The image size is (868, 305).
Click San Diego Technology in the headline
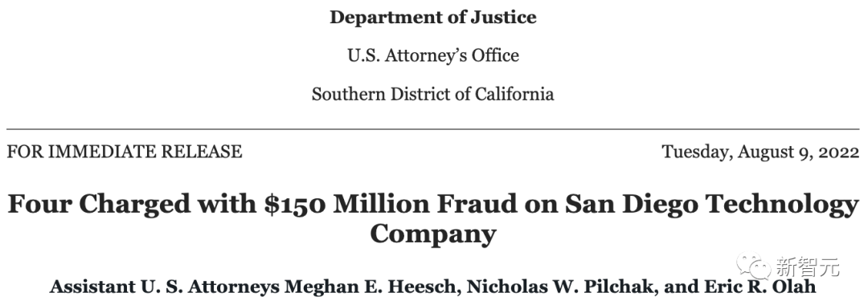(711, 205)
